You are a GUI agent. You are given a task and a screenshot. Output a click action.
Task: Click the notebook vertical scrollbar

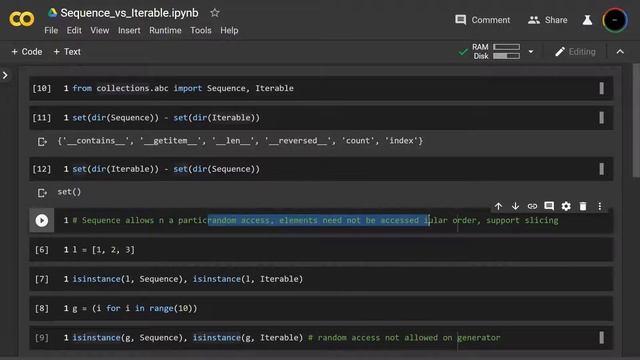tap(636, 120)
